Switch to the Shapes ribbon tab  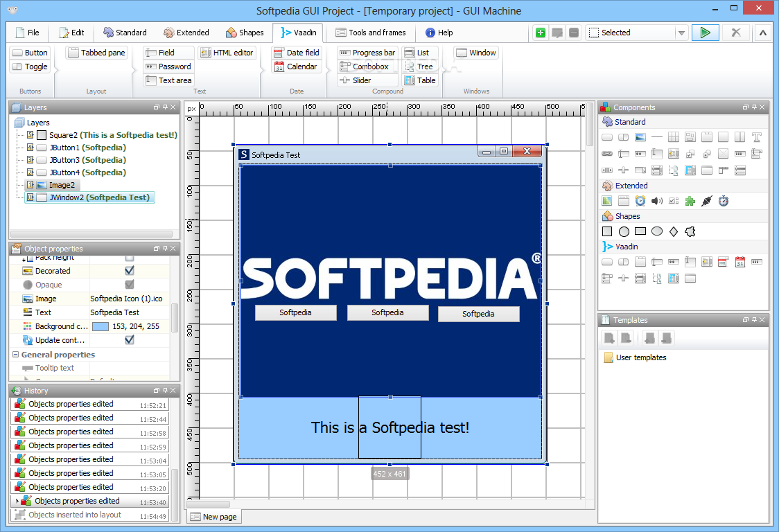245,33
